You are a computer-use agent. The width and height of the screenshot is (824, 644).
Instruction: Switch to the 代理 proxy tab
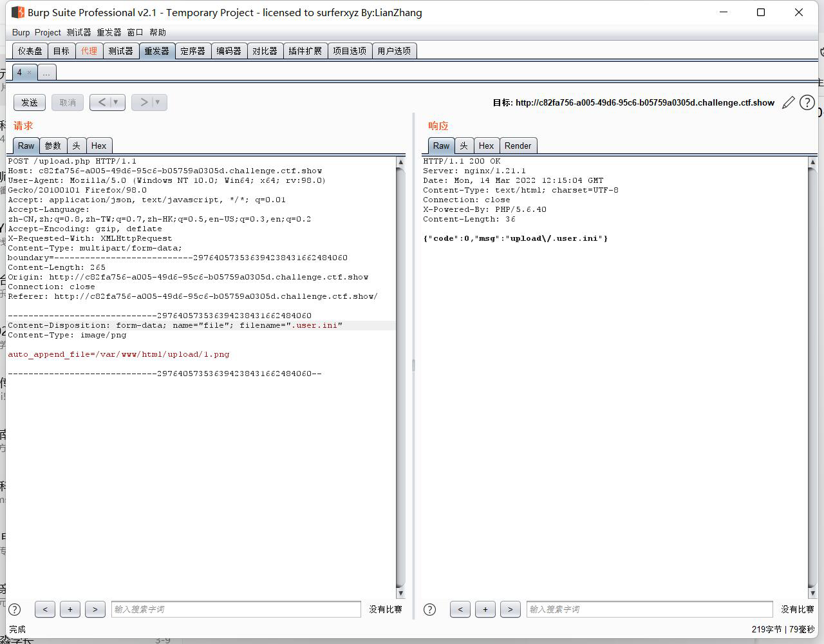(x=89, y=51)
